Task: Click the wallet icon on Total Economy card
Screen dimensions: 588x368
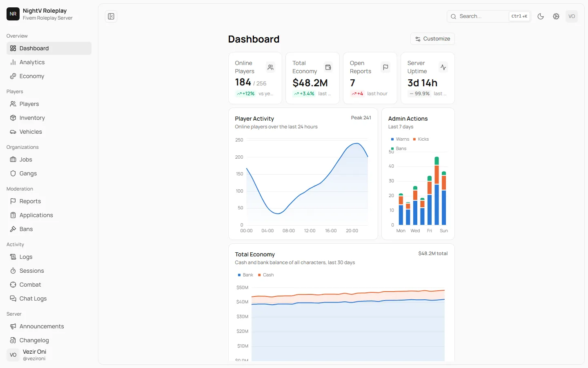Action: pyautogui.click(x=328, y=67)
